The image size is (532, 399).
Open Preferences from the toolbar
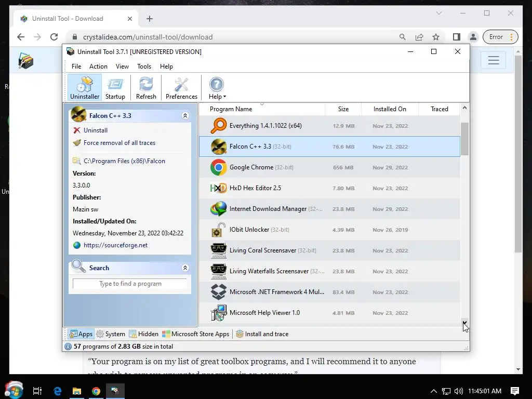pos(181,88)
